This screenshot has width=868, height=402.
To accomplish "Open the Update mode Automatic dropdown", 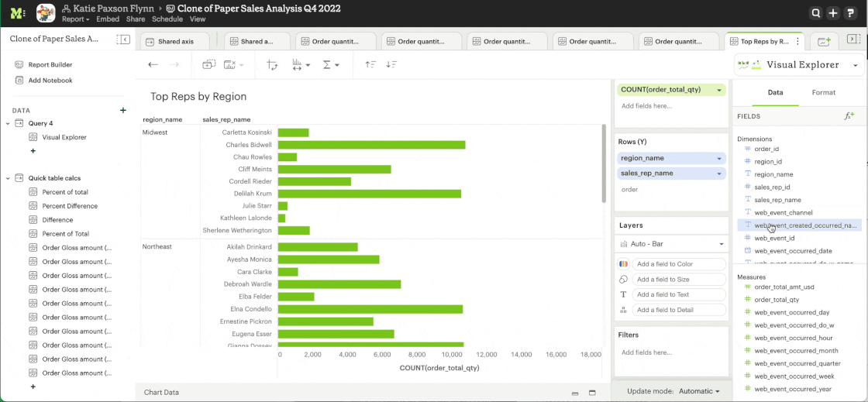I will (699, 391).
